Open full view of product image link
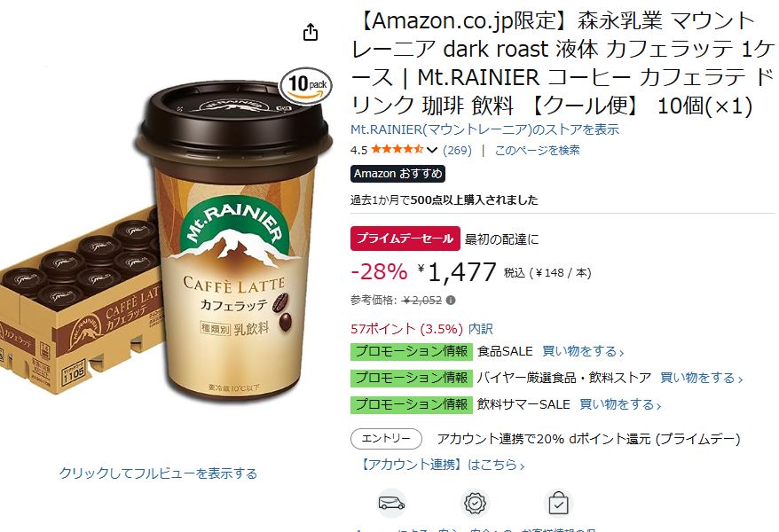The height and width of the screenshot is (532, 779). [x=158, y=473]
